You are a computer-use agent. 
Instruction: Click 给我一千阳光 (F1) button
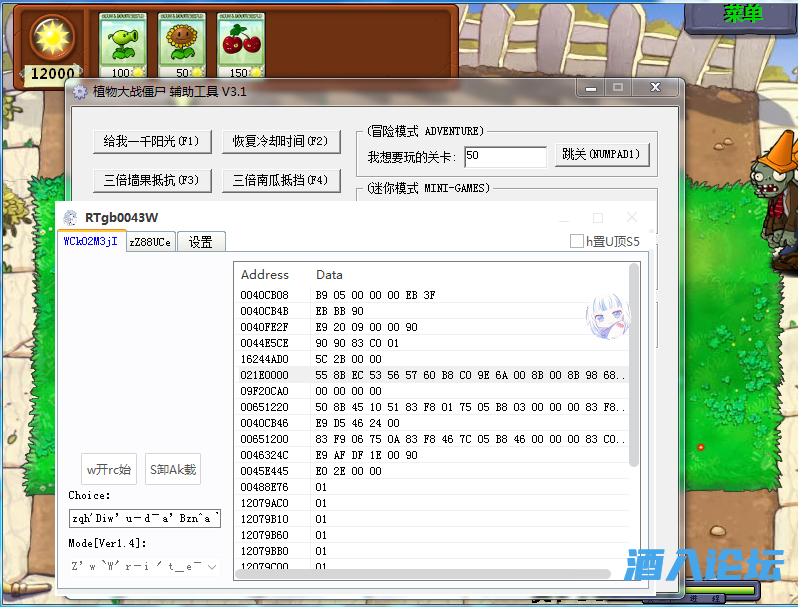pyautogui.click(x=152, y=141)
